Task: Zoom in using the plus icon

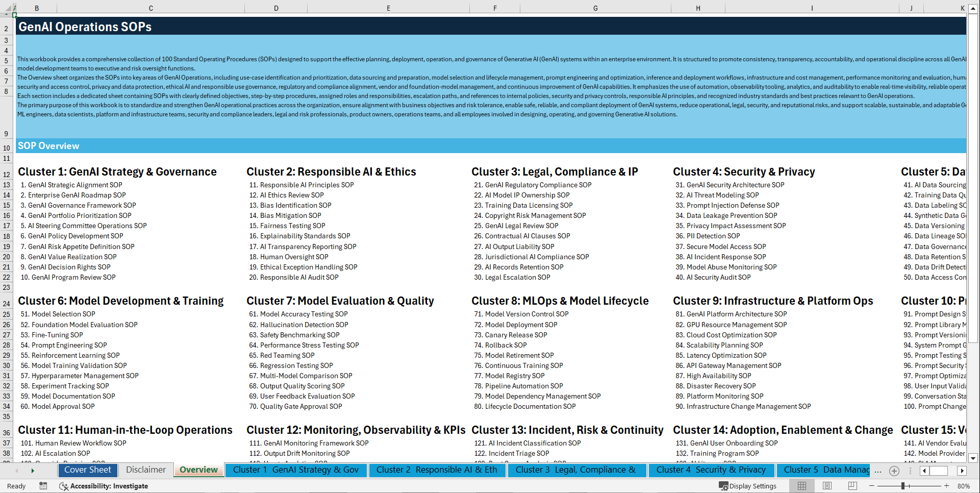Action: click(947, 486)
